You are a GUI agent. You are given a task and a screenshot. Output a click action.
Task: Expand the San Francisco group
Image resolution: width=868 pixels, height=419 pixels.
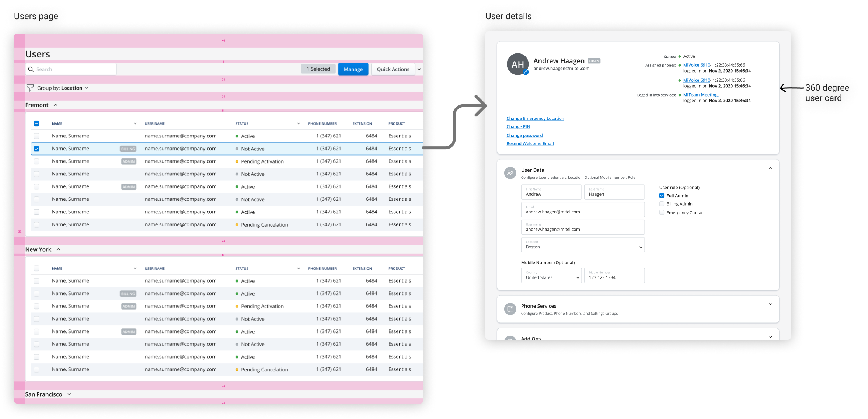point(69,394)
